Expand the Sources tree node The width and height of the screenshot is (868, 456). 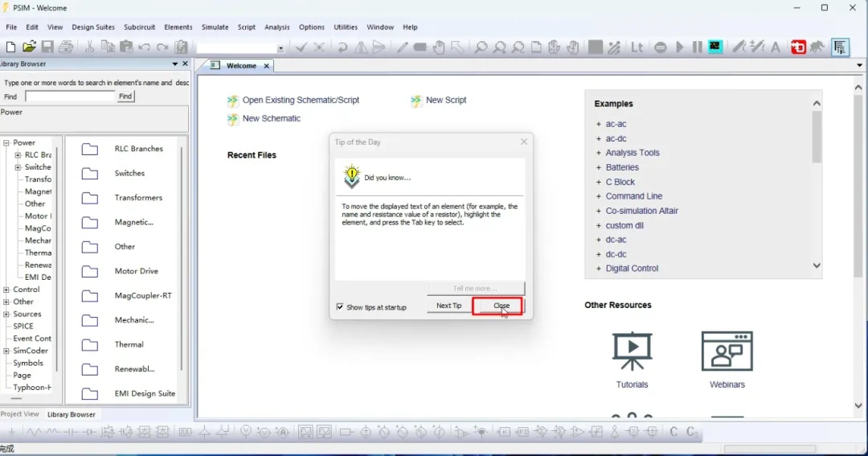(x=6, y=314)
